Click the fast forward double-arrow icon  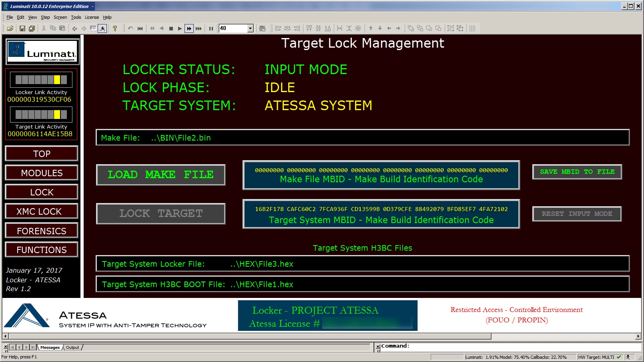189,28
